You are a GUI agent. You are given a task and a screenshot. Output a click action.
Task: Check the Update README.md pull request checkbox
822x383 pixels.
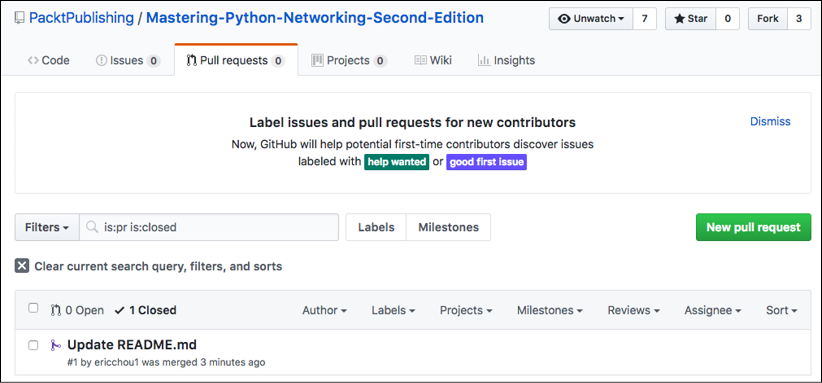[x=33, y=345]
